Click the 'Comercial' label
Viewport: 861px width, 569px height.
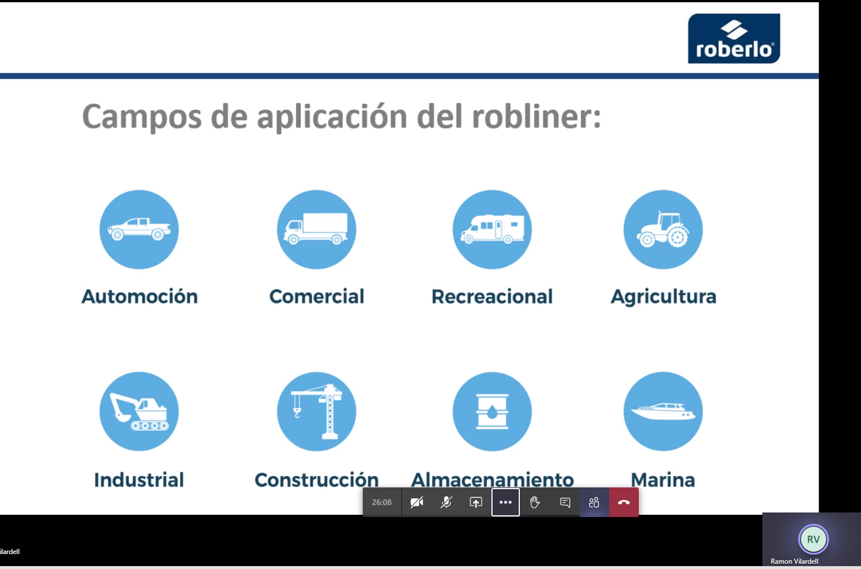(316, 297)
